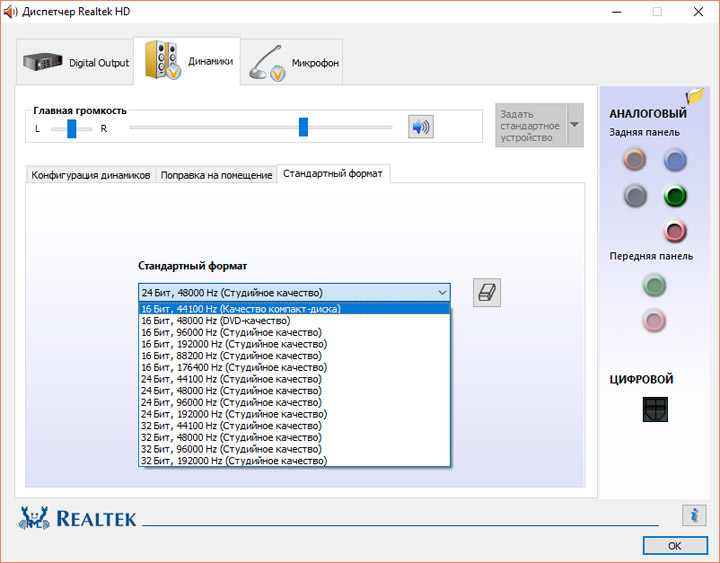Select the blue rear panel jack
720x563 pixels.
point(675,160)
